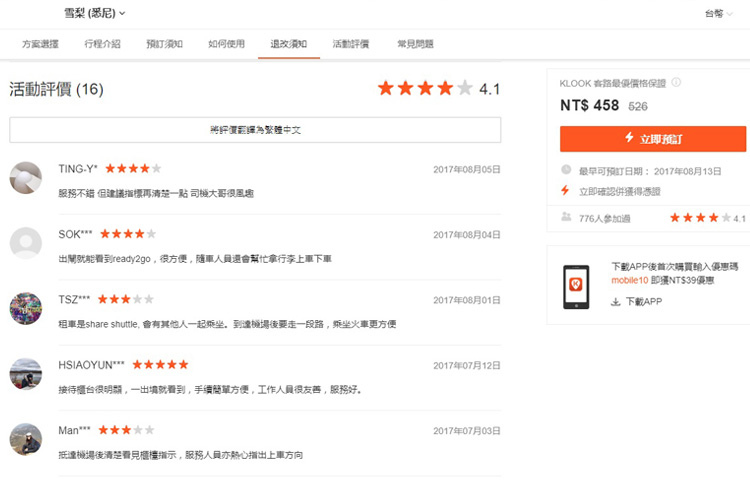Click the review date 2017年07月12日

[x=467, y=366]
